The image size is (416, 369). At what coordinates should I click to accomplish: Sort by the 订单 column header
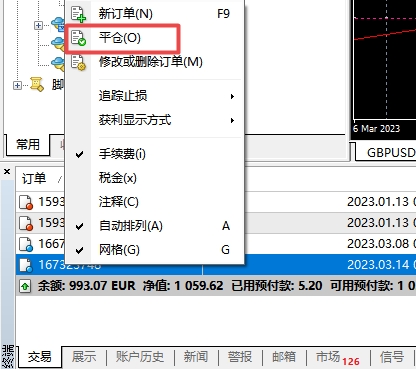pyautogui.click(x=34, y=179)
